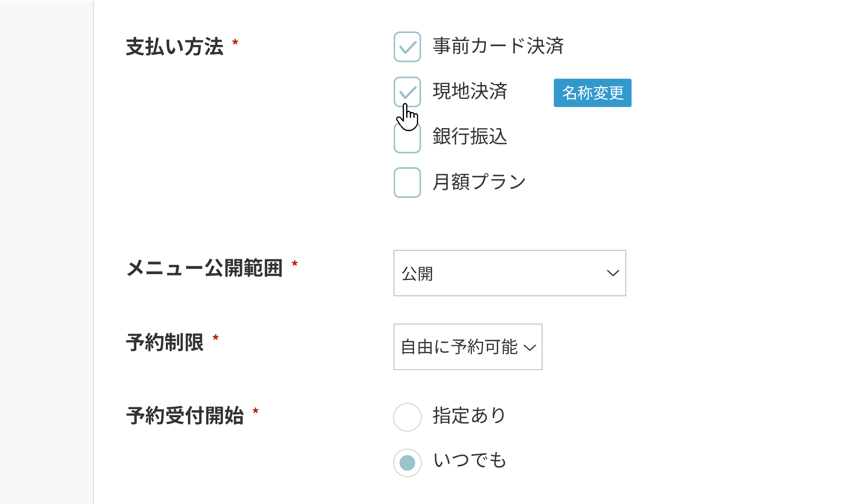Click the chevron beside 自由に予約可能
Image resolution: width=860 pixels, height=504 pixels.
[x=530, y=348]
